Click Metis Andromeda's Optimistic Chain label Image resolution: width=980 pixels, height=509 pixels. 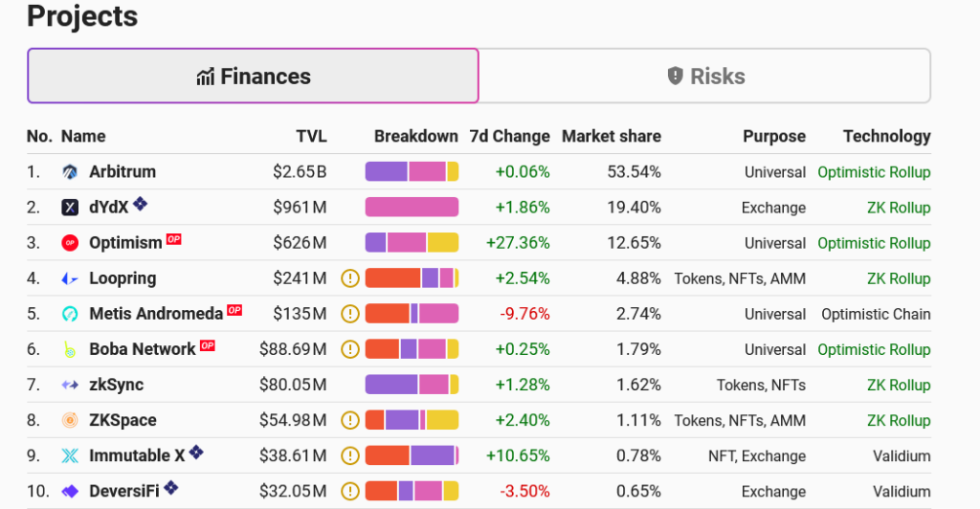tap(877, 314)
